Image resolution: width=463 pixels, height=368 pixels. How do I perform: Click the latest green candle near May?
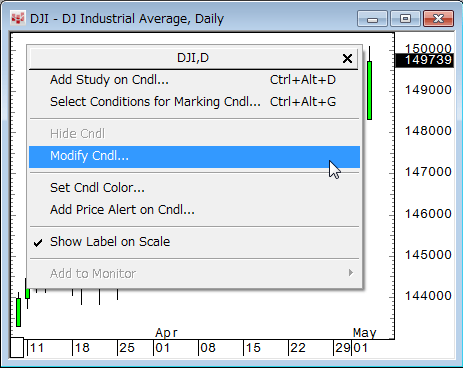369,90
